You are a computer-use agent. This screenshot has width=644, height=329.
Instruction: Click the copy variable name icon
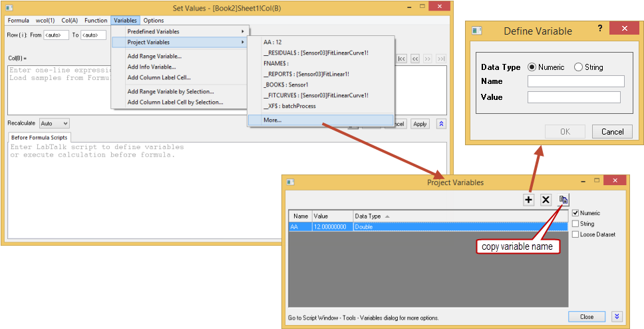tap(563, 200)
